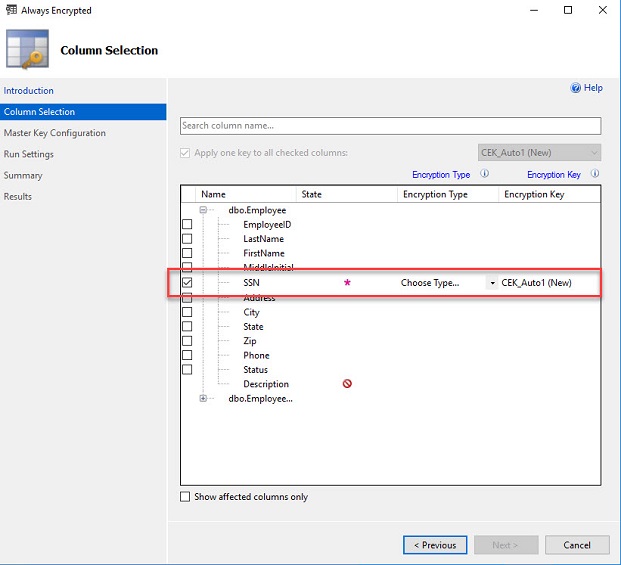Switch to the Introduction page

point(29,91)
